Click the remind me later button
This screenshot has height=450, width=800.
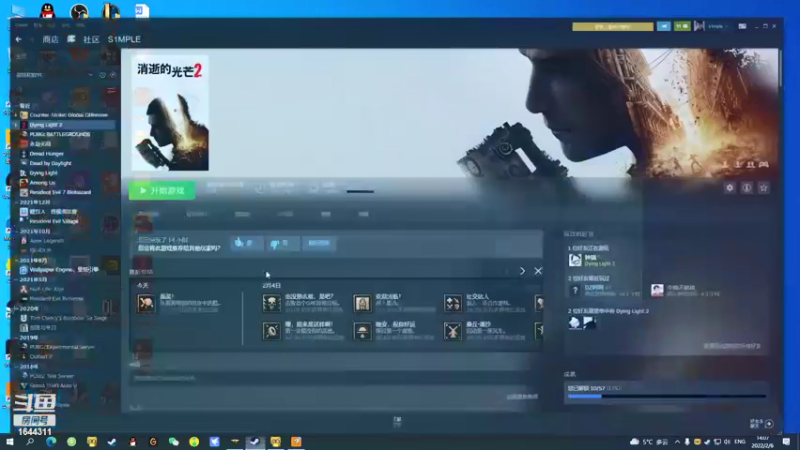318,243
